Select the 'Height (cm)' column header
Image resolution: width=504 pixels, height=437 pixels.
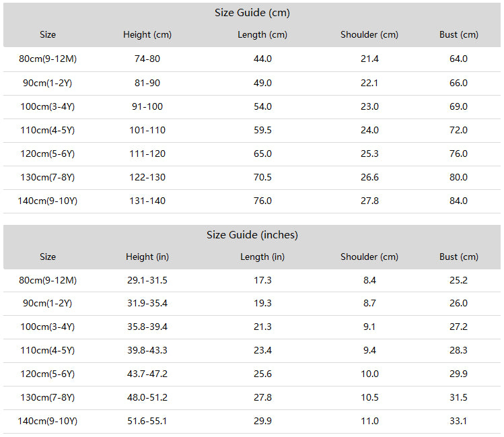(x=147, y=34)
